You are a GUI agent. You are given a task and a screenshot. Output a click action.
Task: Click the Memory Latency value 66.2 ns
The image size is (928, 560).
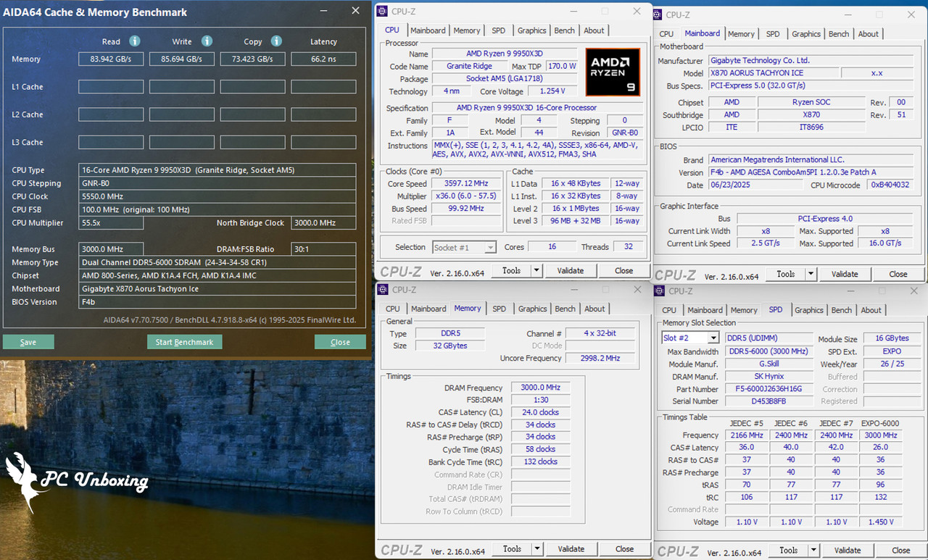[324, 59]
